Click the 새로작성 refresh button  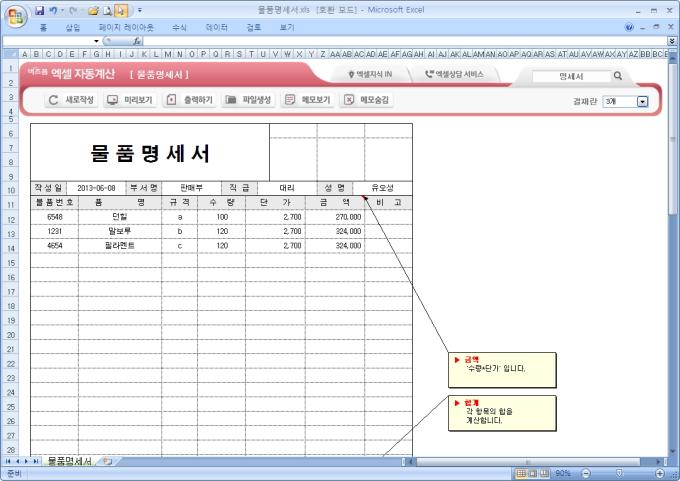click(x=71, y=100)
